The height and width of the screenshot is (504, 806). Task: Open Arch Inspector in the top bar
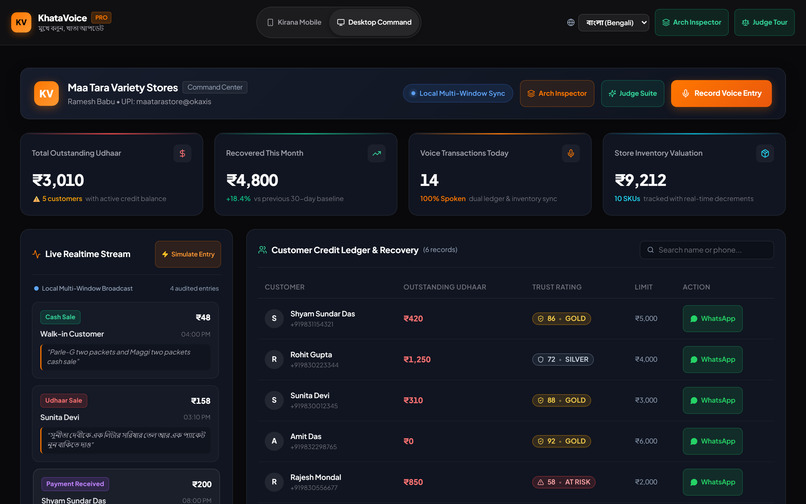pos(691,23)
